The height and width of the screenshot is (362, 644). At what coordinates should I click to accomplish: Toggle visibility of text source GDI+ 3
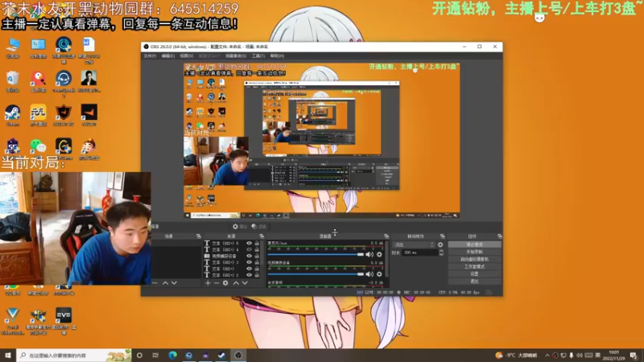tap(249, 262)
